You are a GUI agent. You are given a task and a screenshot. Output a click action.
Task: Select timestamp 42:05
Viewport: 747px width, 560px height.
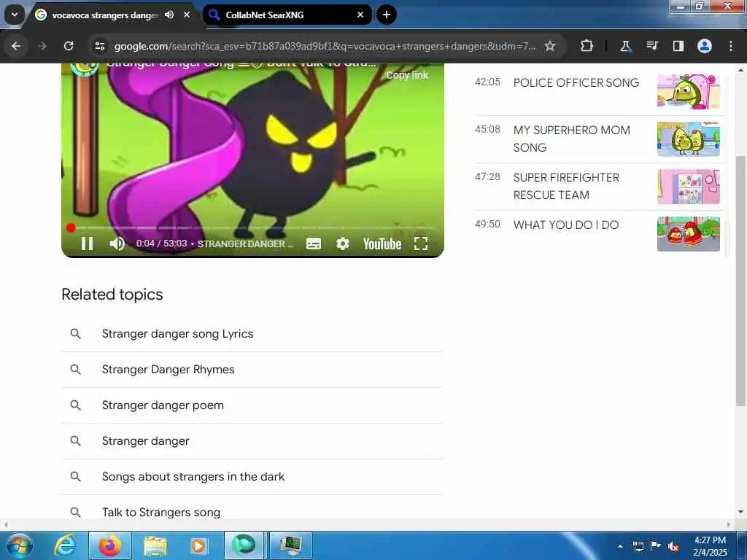pos(487,82)
